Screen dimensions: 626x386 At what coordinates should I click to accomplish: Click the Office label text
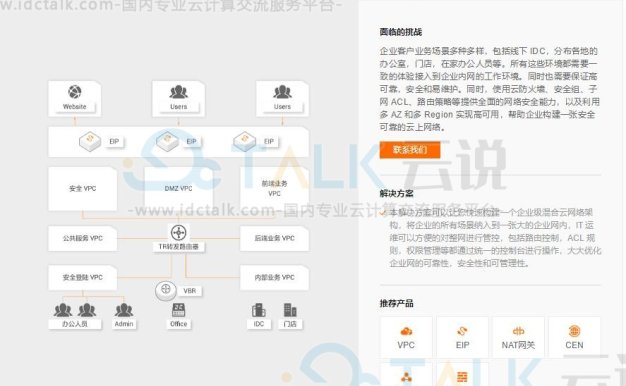point(178,324)
